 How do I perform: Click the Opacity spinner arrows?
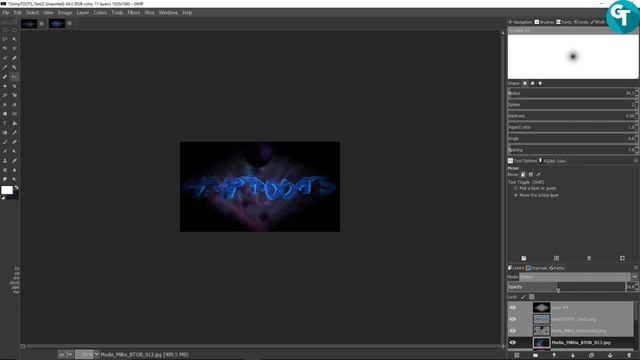637,287
